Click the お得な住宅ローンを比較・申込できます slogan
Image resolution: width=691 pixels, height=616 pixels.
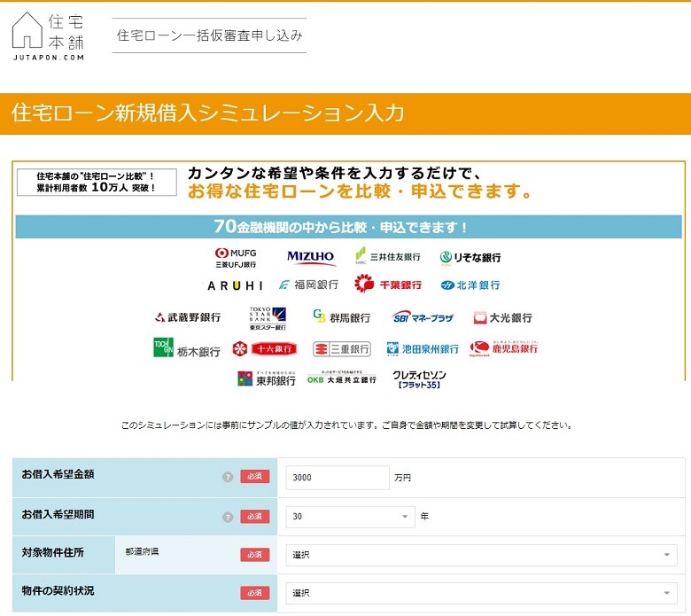click(360, 191)
